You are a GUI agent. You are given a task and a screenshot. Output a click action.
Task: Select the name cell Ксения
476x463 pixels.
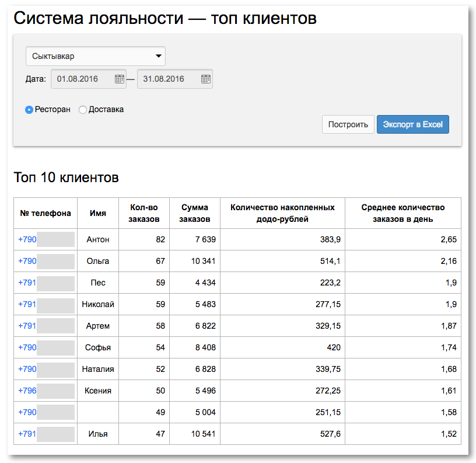(98, 391)
